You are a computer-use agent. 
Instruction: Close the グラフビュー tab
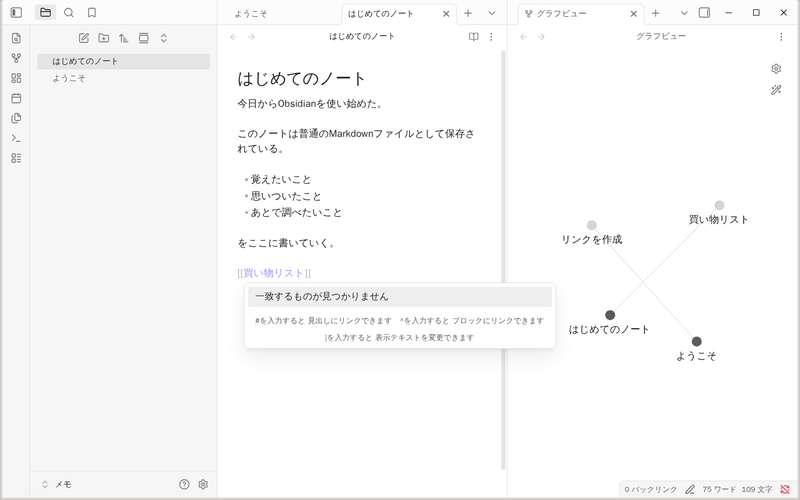click(634, 14)
